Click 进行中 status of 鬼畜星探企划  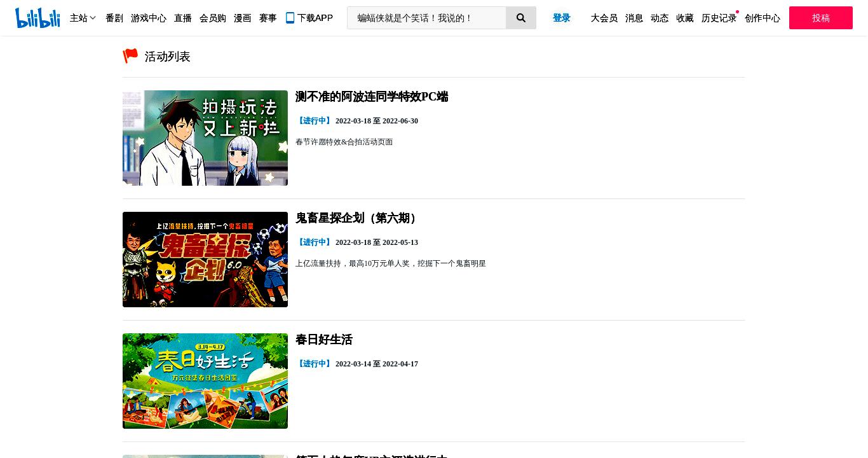tap(315, 242)
